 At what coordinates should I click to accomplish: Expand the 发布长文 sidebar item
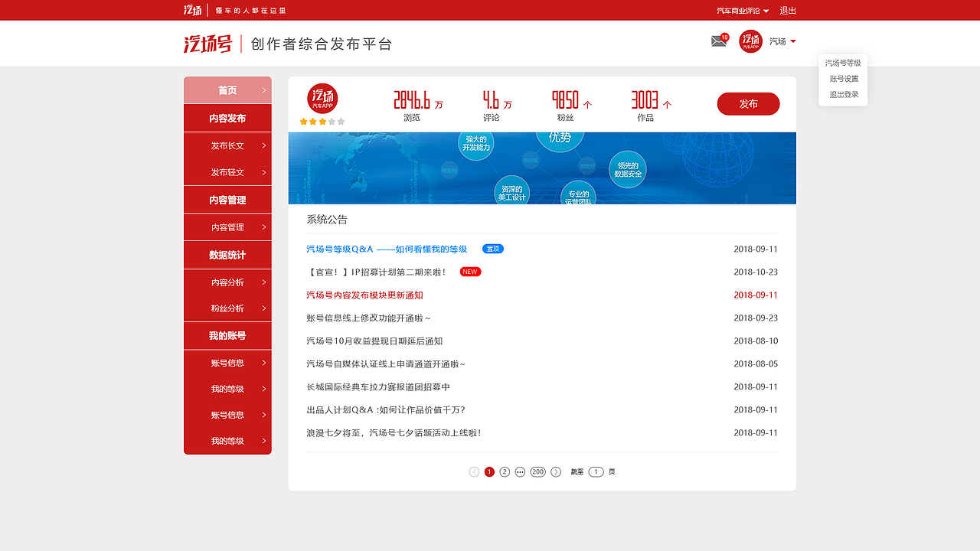click(x=227, y=145)
